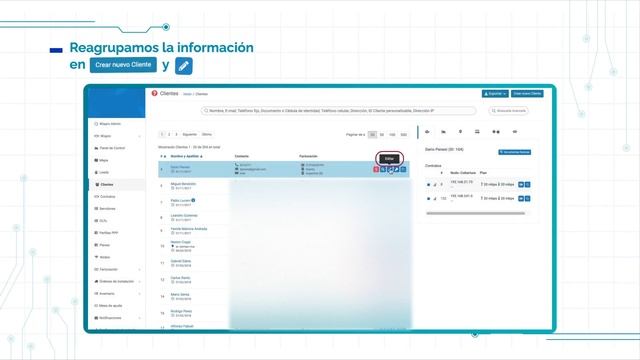Click the Inicio breadcrumb link
This screenshot has width=640, height=360.
pos(187,94)
